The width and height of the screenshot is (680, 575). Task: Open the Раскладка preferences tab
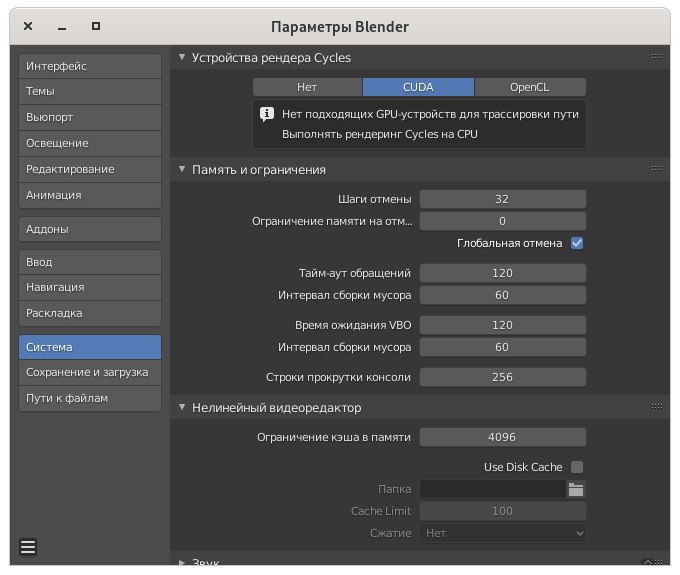90,313
